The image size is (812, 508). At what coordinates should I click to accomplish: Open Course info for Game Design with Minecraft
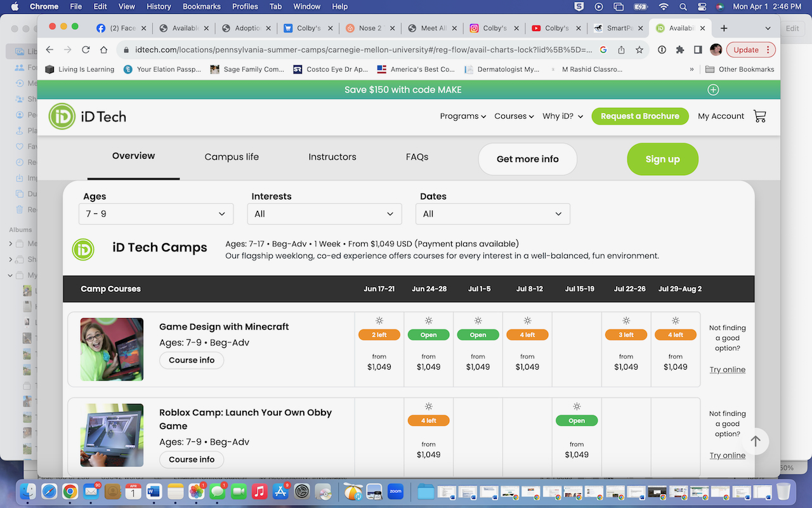(x=192, y=360)
